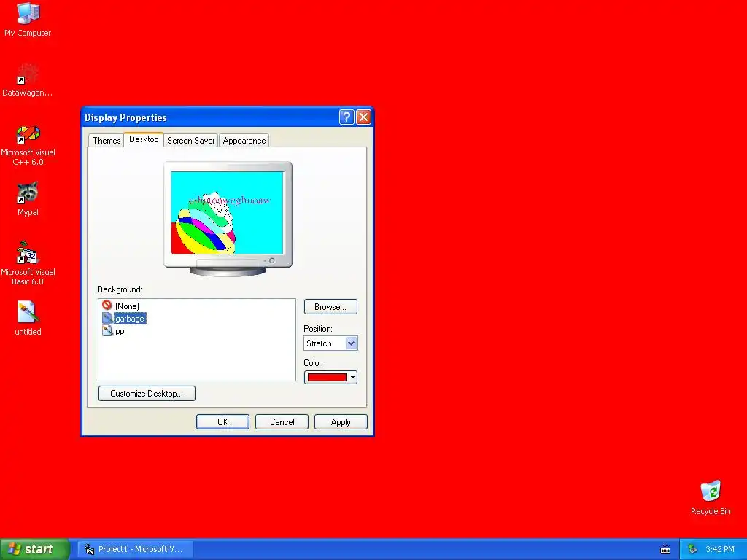
Task: Open the Start menu
Action: point(35,549)
